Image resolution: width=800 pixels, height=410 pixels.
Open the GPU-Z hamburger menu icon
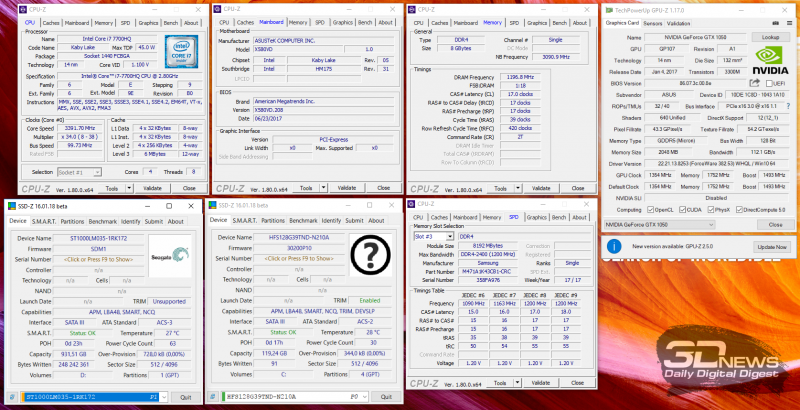[790, 23]
